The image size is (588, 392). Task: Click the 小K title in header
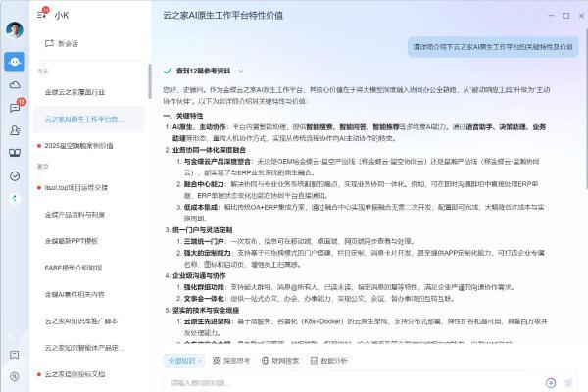coord(62,16)
